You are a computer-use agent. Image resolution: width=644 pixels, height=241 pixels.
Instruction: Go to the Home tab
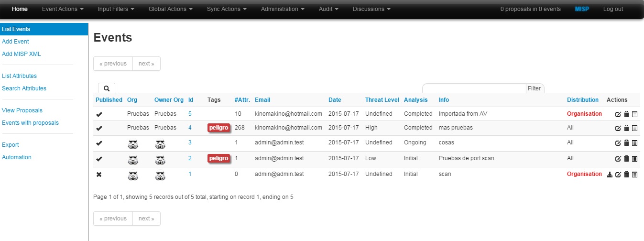pos(20,9)
